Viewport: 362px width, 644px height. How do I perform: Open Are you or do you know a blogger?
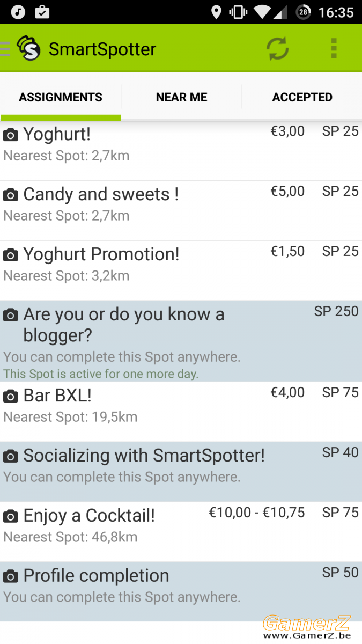pos(181,341)
